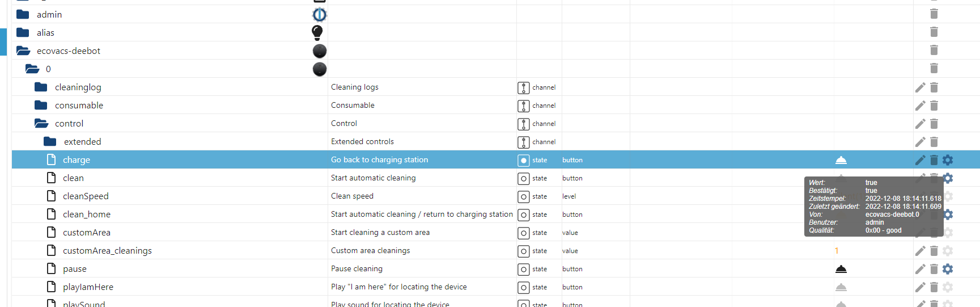980x307 pixels.
Task: Select the pause state in the tree
Action: (75, 269)
